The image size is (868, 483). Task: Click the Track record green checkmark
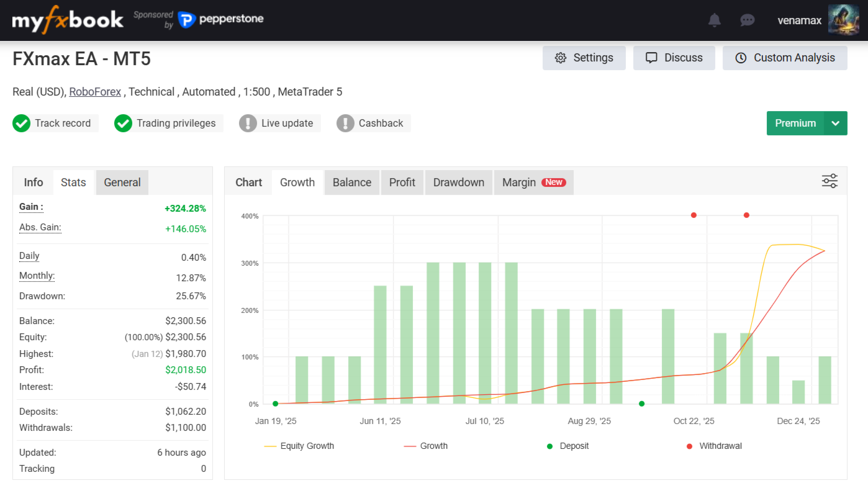click(22, 123)
